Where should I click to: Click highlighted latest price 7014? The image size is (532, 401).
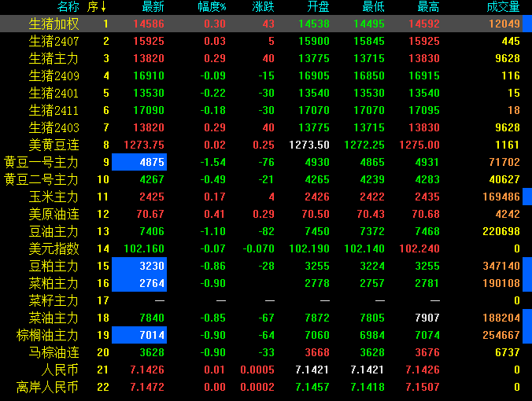point(139,335)
